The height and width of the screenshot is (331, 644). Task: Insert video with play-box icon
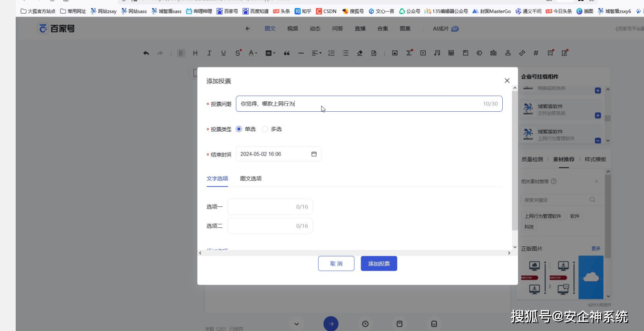(423, 53)
